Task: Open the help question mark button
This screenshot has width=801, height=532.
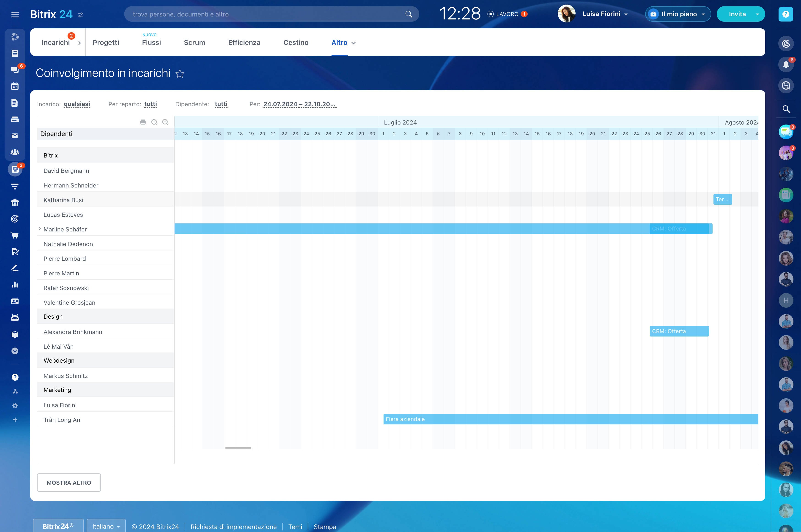Action: click(x=785, y=14)
